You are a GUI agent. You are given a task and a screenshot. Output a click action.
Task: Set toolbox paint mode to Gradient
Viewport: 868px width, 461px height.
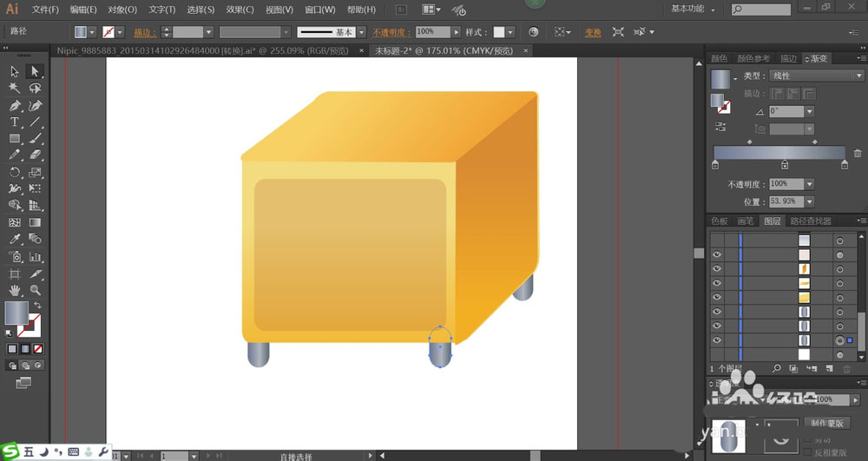tap(25, 349)
